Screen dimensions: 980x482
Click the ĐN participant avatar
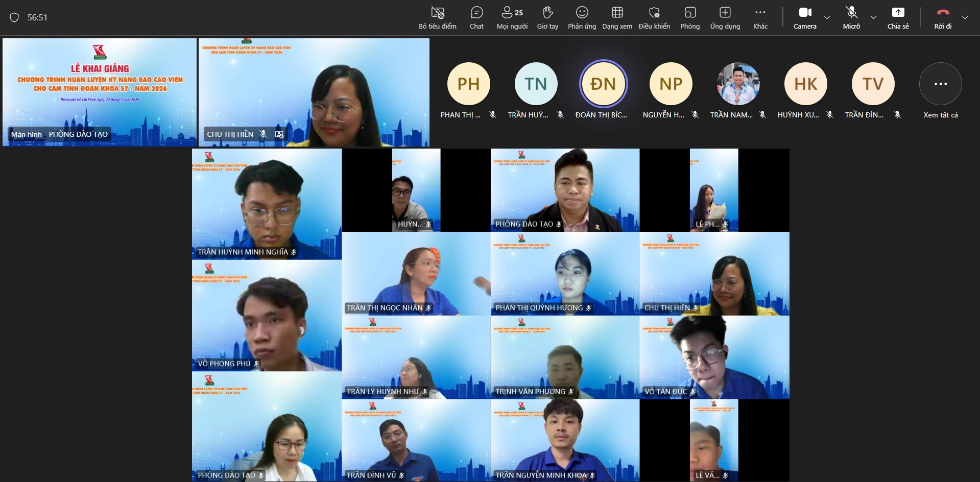(x=603, y=84)
